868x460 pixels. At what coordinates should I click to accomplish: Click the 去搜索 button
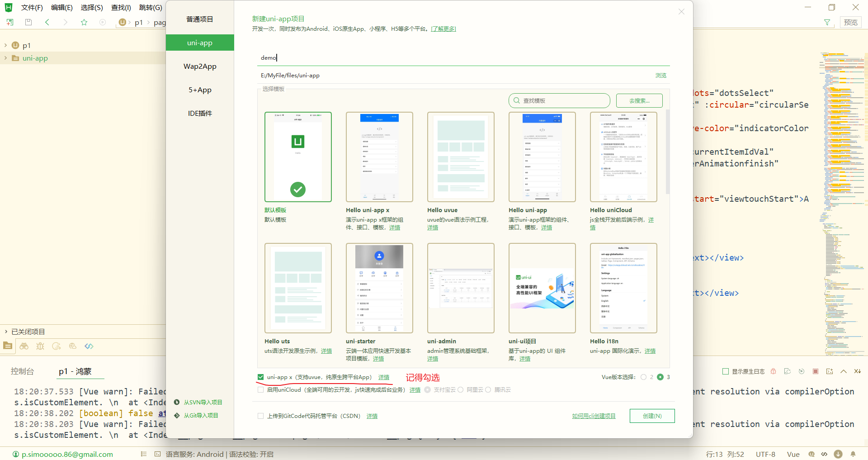pos(639,100)
